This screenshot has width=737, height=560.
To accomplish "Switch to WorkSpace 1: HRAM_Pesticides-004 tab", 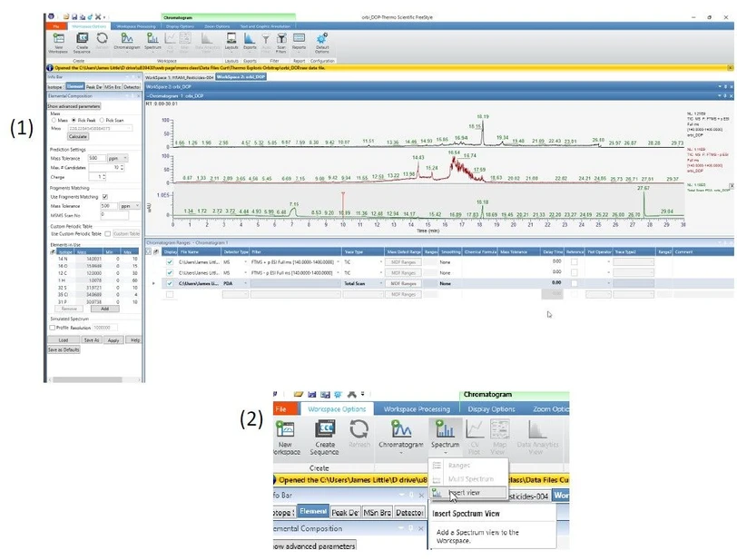I will point(179,76).
